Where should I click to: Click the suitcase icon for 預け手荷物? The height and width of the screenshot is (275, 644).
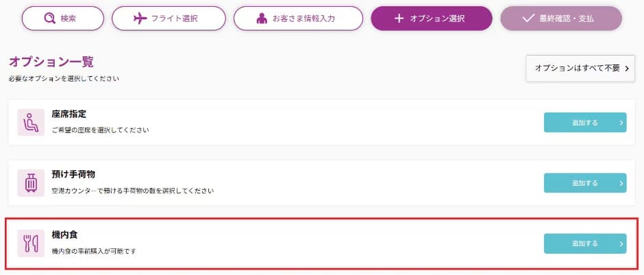click(x=31, y=183)
